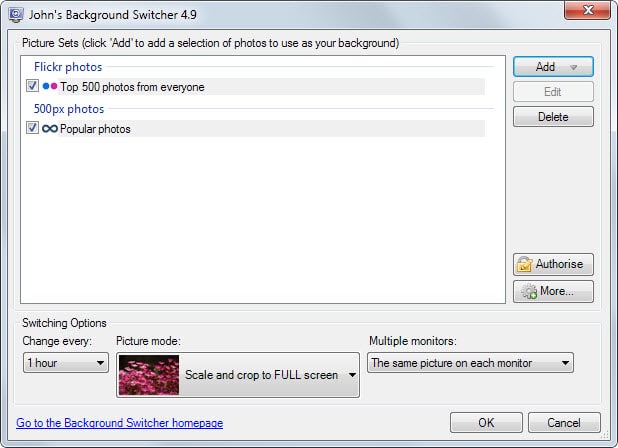
Task: Click the Edit button
Action: click(x=553, y=92)
